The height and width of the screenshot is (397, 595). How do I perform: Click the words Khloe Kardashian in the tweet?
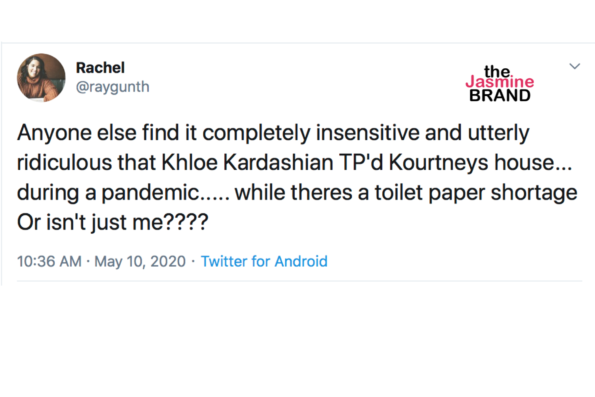[x=247, y=162]
